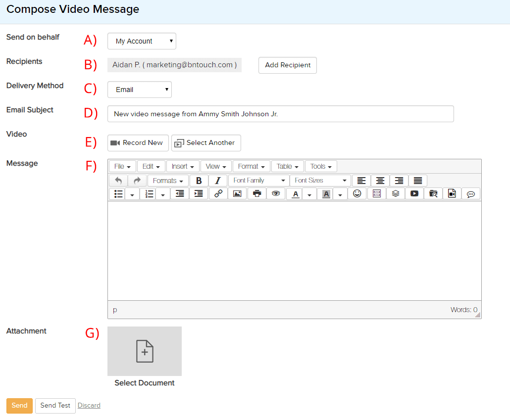Open background color palette dropdown arrow
Viewport: 510px width, 420px height.
pos(340,194)
